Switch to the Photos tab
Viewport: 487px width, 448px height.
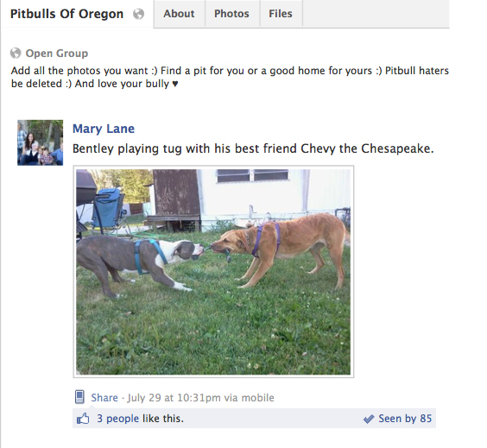[x=231, y=14]
